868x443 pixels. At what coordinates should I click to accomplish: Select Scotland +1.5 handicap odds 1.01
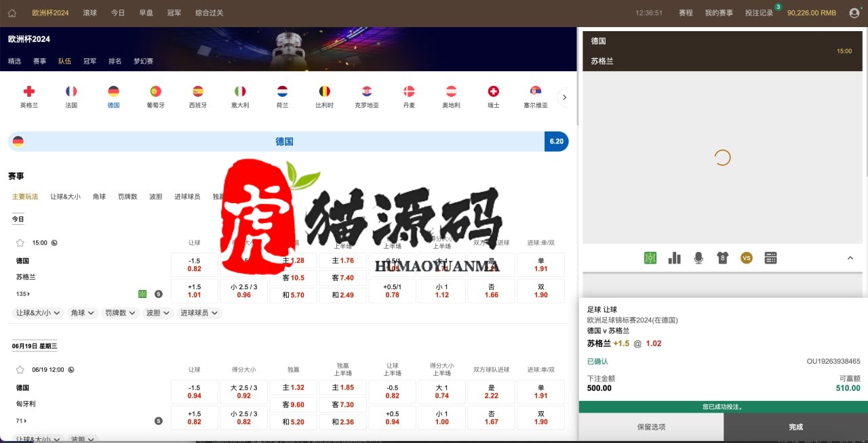click(x=195, y=291)
